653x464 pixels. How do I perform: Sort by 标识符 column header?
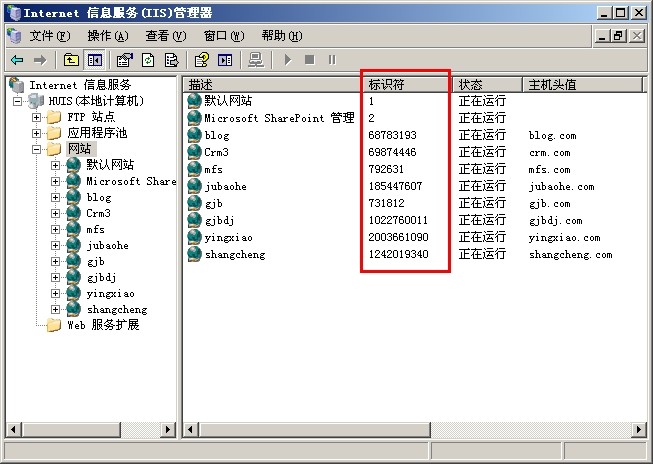407,85
